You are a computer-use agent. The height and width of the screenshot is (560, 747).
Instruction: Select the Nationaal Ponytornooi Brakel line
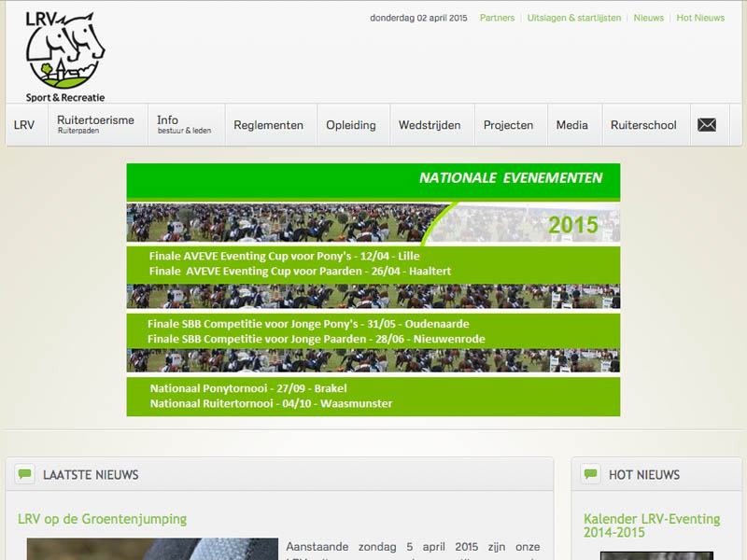248,388
